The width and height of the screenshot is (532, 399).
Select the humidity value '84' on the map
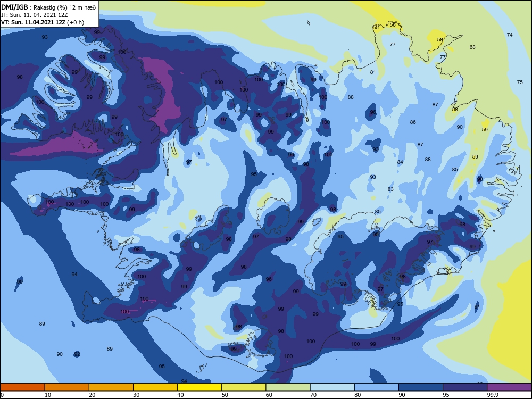400,162
